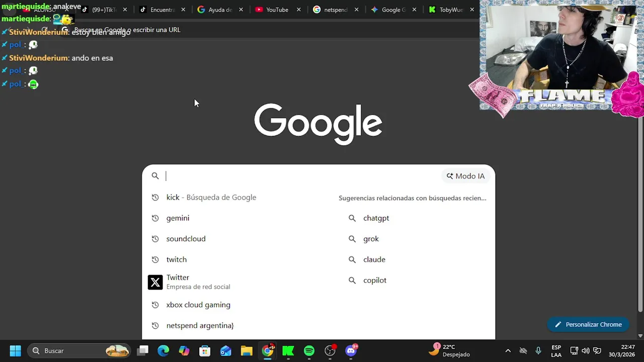Viewport: 644px width, 362px height.
Task: Open Spotify from the taskbar
Action: (x=309, y=350)
